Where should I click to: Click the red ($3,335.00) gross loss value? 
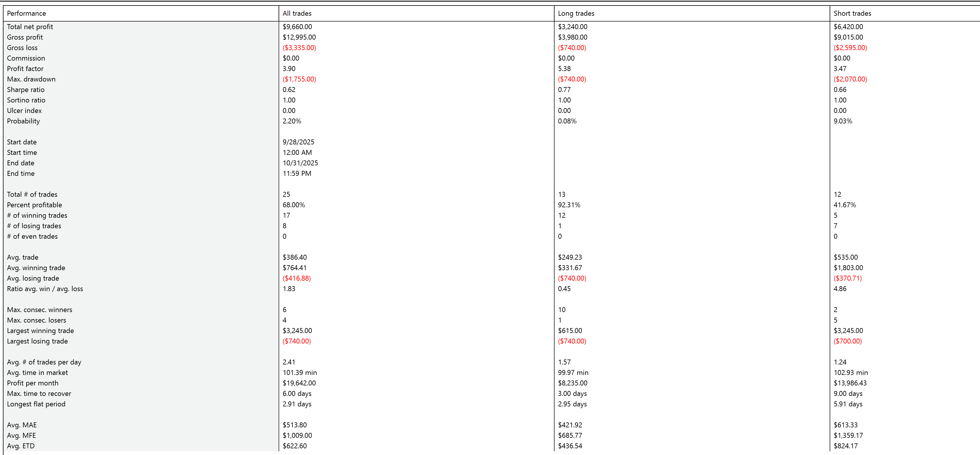[299, 47]
